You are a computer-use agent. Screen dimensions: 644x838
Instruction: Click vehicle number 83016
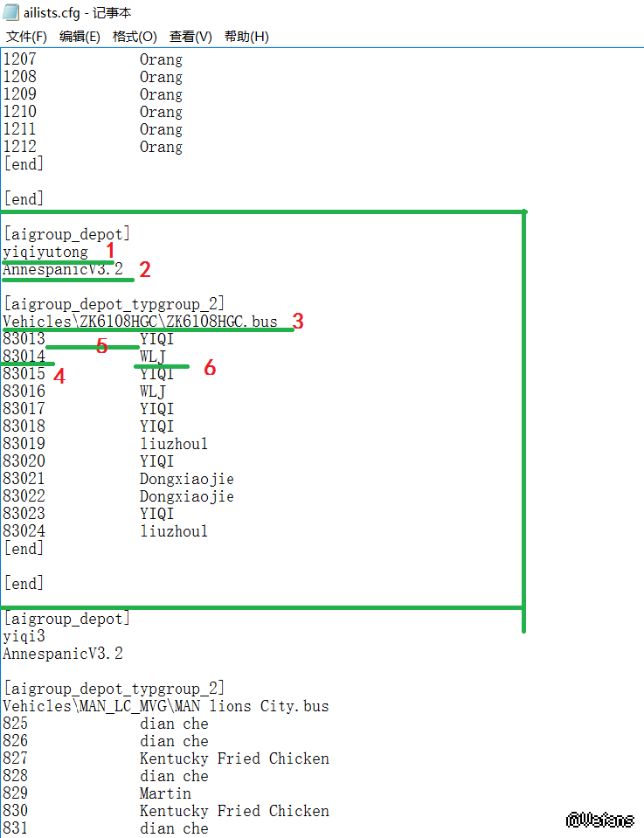(x=24, y=391)
